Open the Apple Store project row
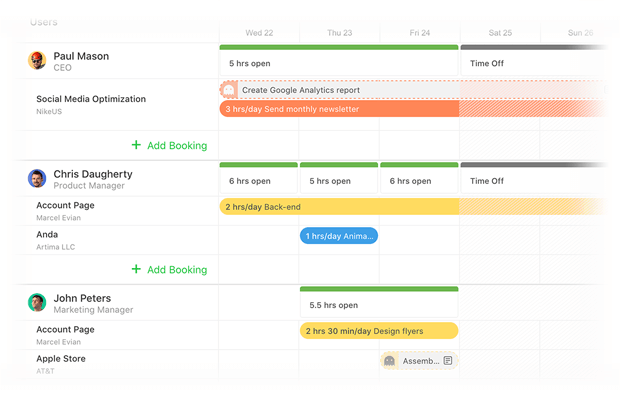 [x=61, y=359]
